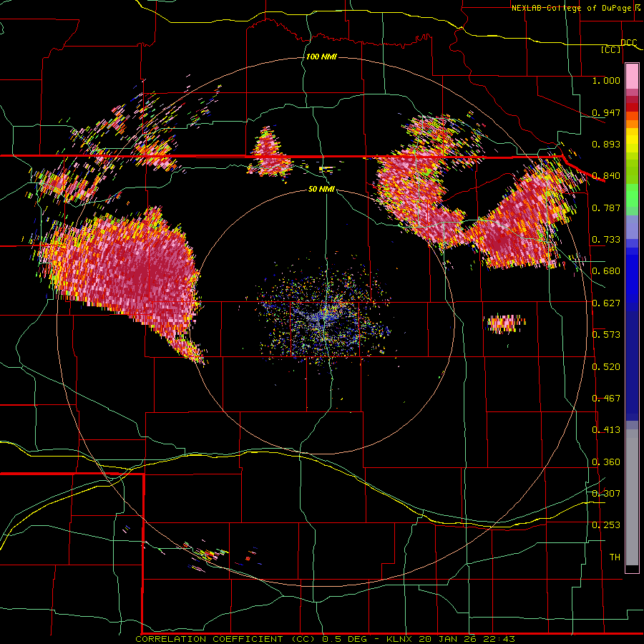Select the 0.360 scale value

point(606,462)
